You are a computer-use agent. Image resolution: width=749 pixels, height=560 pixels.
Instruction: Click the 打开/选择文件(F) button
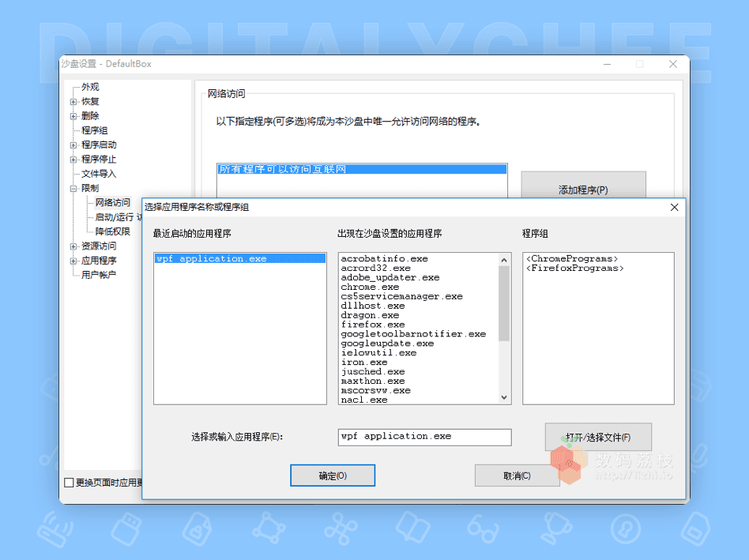tap(598, 437)
